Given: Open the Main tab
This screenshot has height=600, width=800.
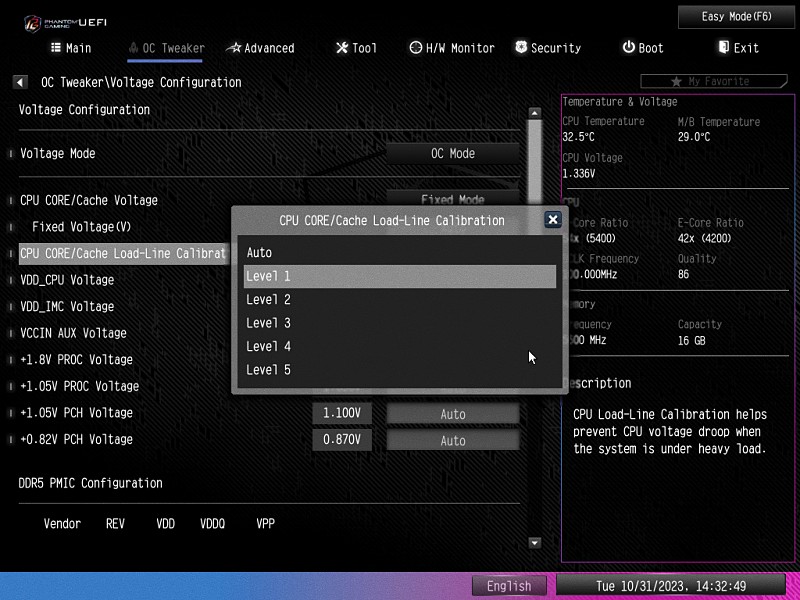Looking at the screenshot, I should coord(70,48).
